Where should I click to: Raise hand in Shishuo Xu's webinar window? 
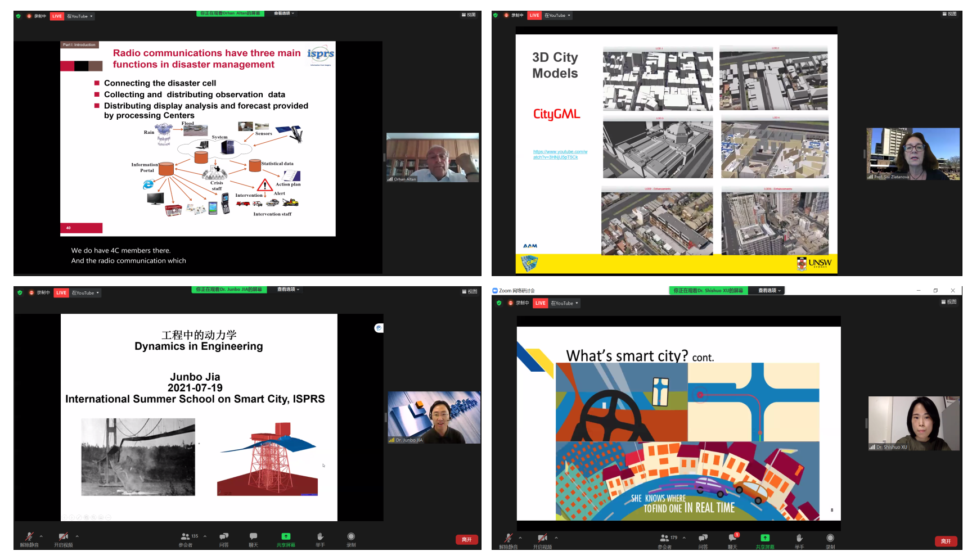coord(799,540)
